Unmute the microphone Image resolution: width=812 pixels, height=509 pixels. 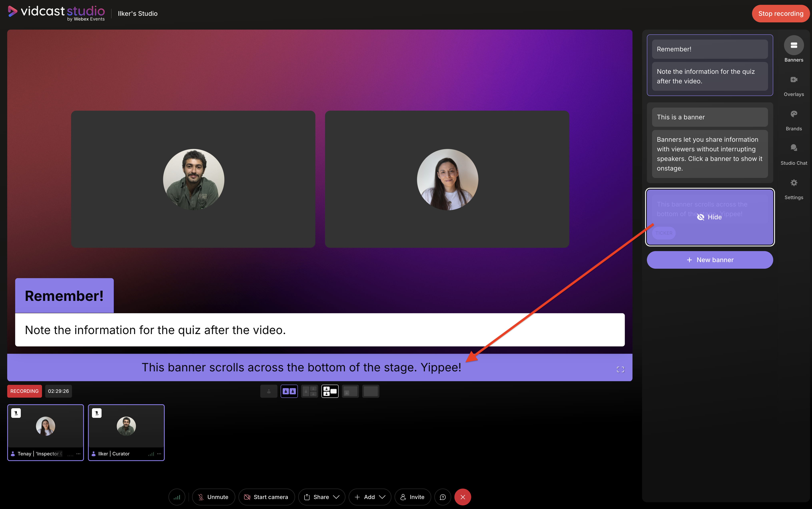(x=213, y=497)
